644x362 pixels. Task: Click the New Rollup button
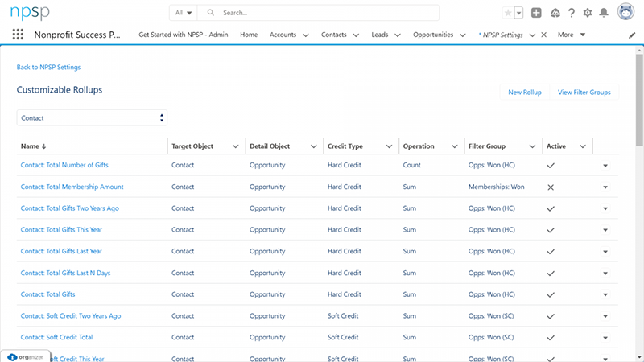[524, 93]
